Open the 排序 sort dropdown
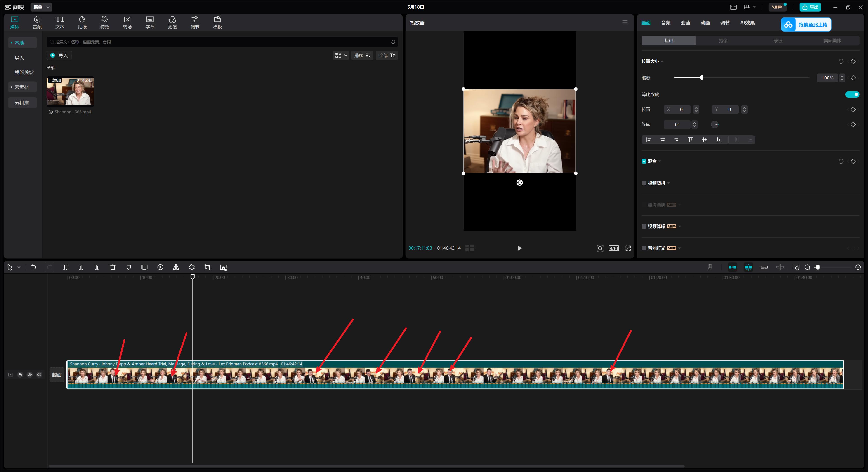The height and width of the screenshot is (472, 868). click(x=362, y=55)
